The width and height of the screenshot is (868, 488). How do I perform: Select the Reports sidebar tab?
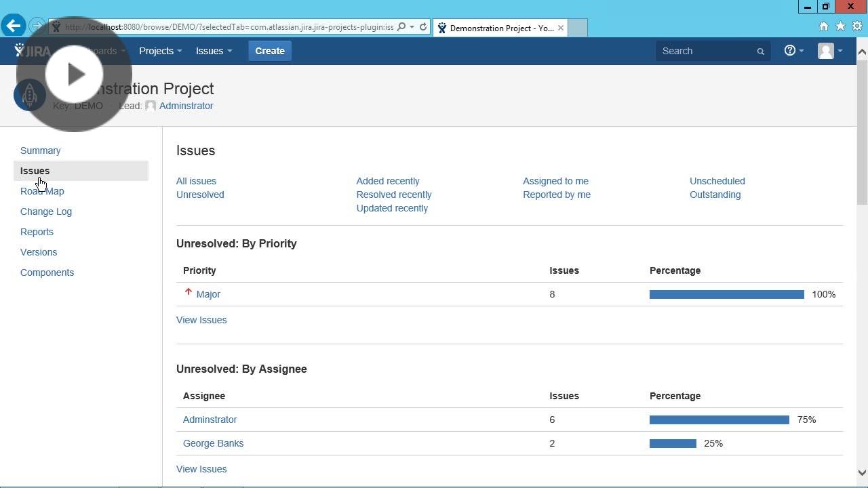point(37,232)
